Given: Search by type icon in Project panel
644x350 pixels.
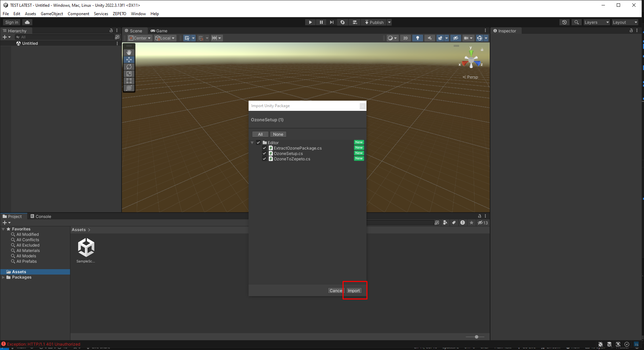Looking at the screenshot, I should (445, 223).
